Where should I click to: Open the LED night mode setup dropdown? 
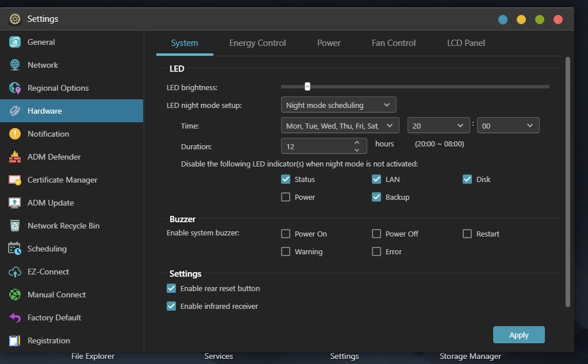pos(338,104)
